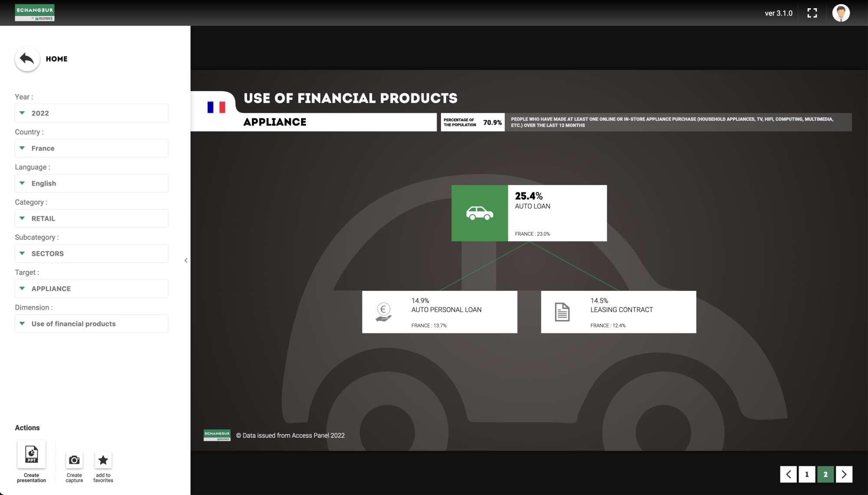Click the Create capture camera icon

tap(74, 460)
